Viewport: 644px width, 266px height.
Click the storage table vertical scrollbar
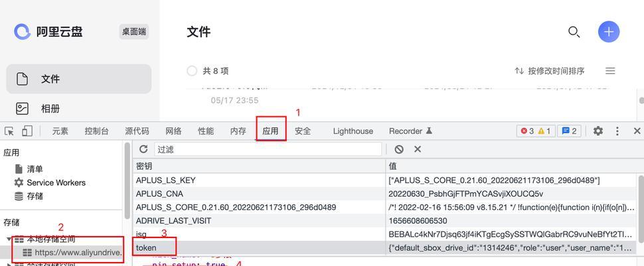641,209
